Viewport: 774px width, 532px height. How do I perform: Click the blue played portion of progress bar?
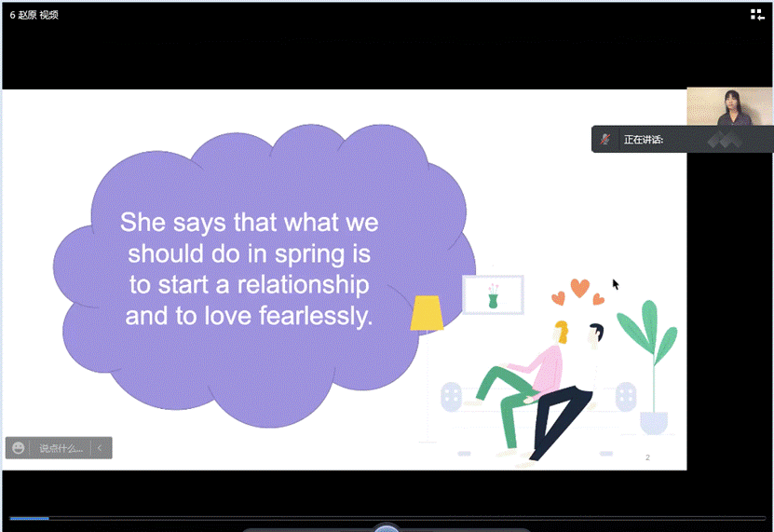[x=28, y=518]
